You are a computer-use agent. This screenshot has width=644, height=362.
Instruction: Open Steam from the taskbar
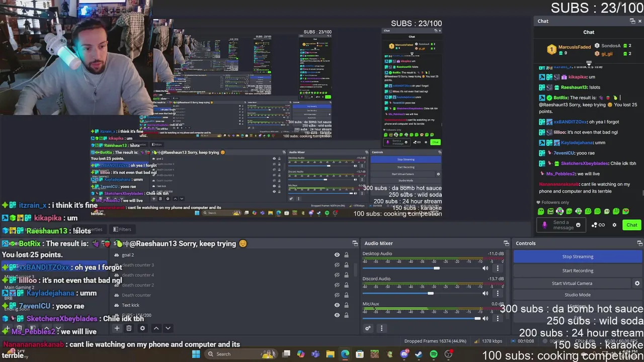[419, 354]
